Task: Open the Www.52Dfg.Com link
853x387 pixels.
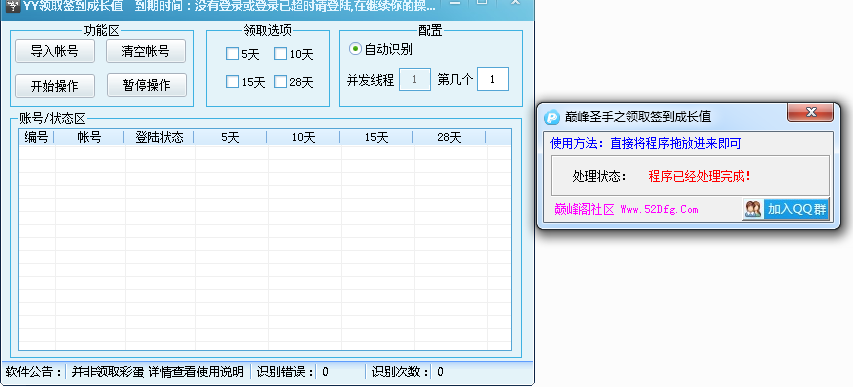Action: coord(659,210)
